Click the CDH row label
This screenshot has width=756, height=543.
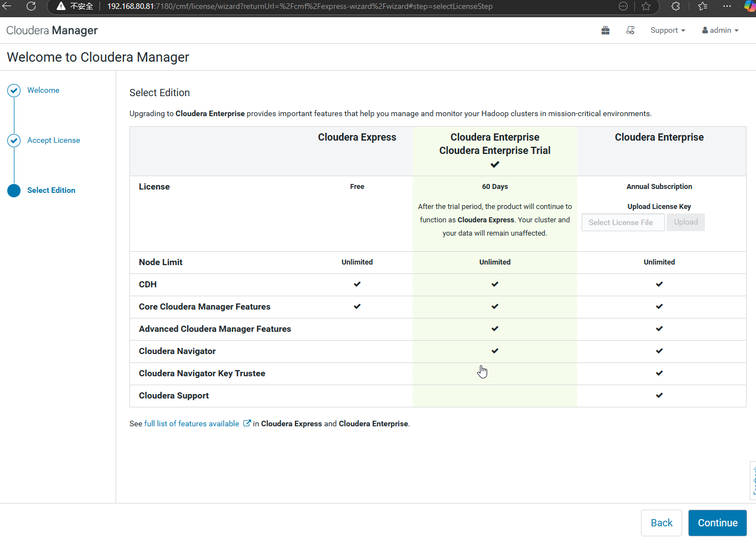[x=148, y=285]
